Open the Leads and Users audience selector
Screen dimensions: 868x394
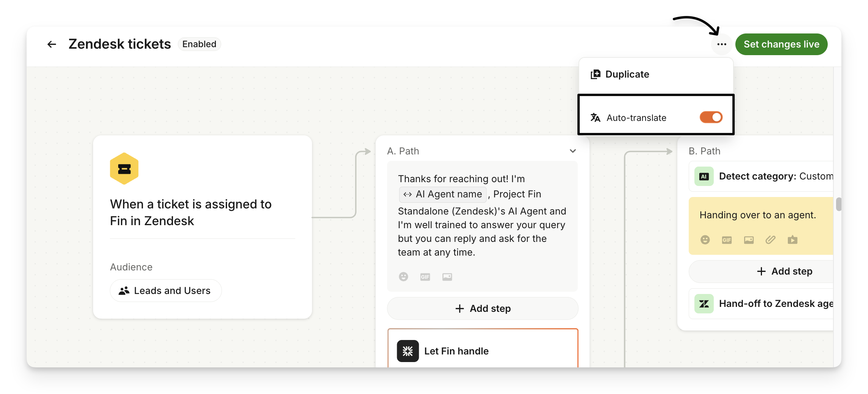(x=166, y=291)
